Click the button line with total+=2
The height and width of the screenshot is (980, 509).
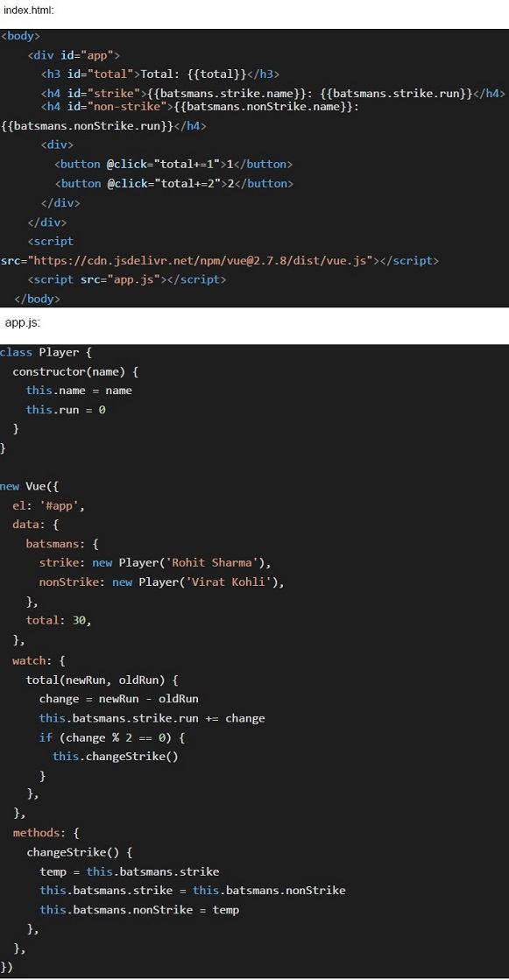click(173, 184)
